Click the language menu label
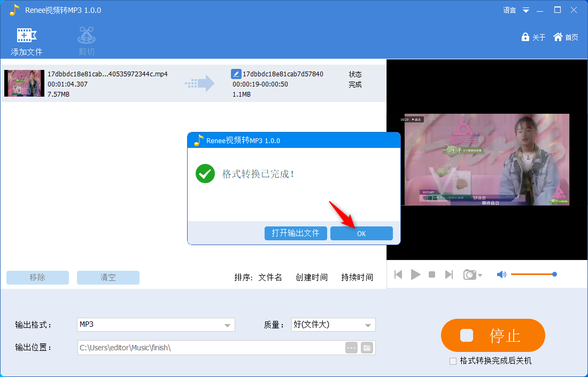Viewport: 588px width, 377px height. coord(509,10)
